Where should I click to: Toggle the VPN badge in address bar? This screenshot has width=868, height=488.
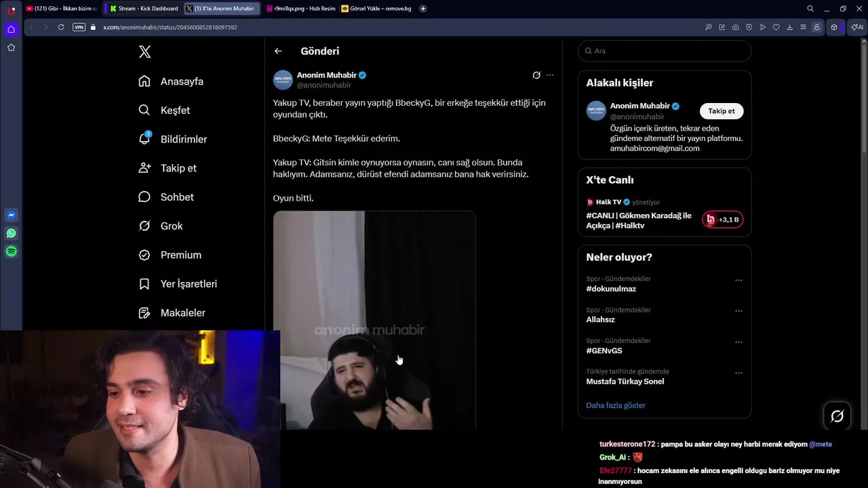[79, 27]
